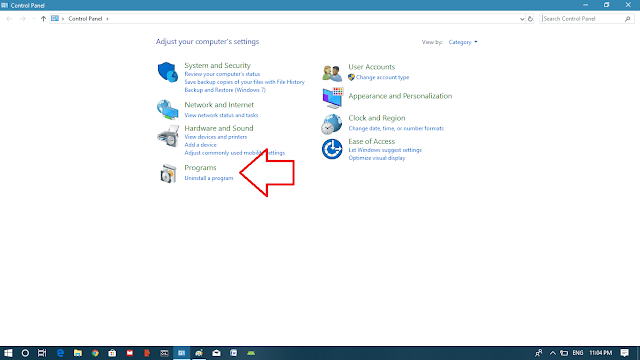Switch to the paint-like taskbar app
Viewport: 640px width, 360px height.
tap(199, 353)
